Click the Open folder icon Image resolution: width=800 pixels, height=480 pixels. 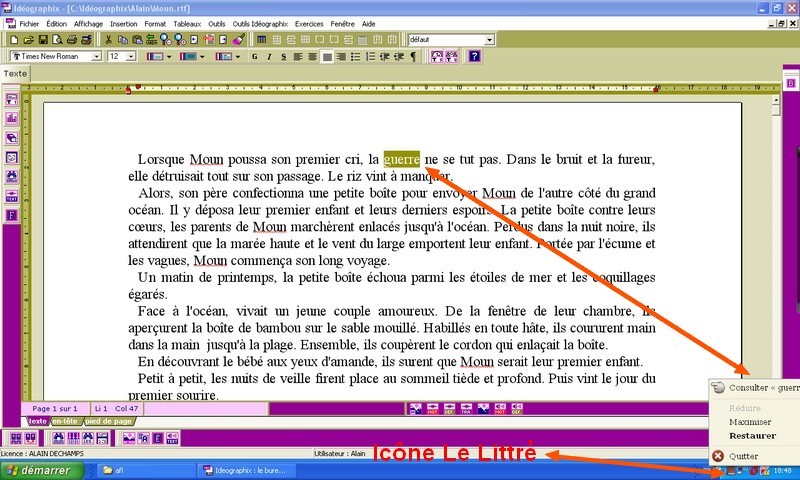pyautogui.click(x=27, y=39)
